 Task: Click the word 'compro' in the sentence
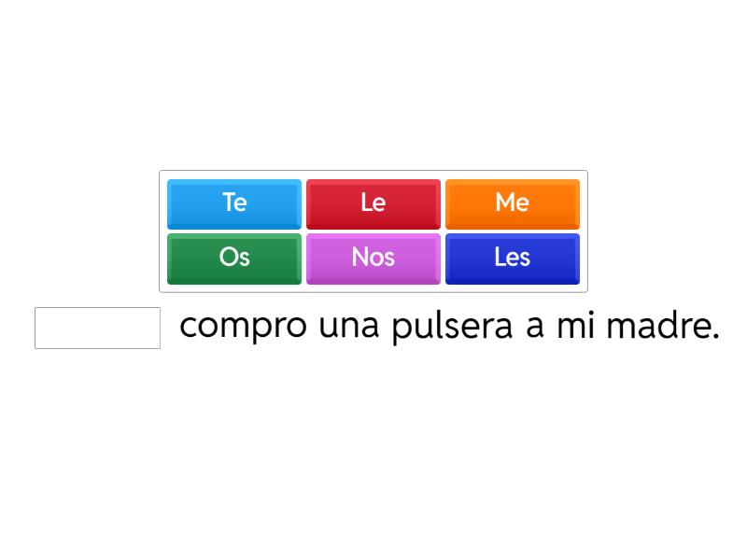click(243, 329)
